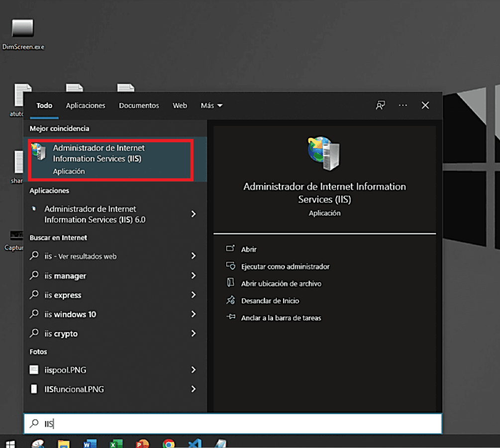Select Ejecutar como administrador action
This screenshot has width=500, height=448.
coord(285,267)
